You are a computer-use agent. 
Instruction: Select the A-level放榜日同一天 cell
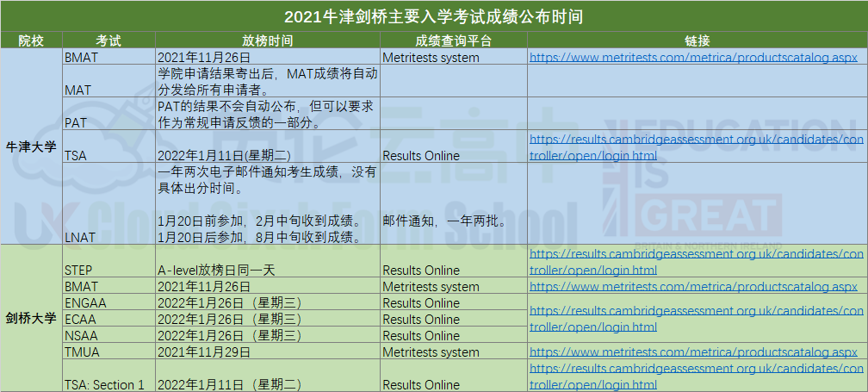tap(216, 270)
